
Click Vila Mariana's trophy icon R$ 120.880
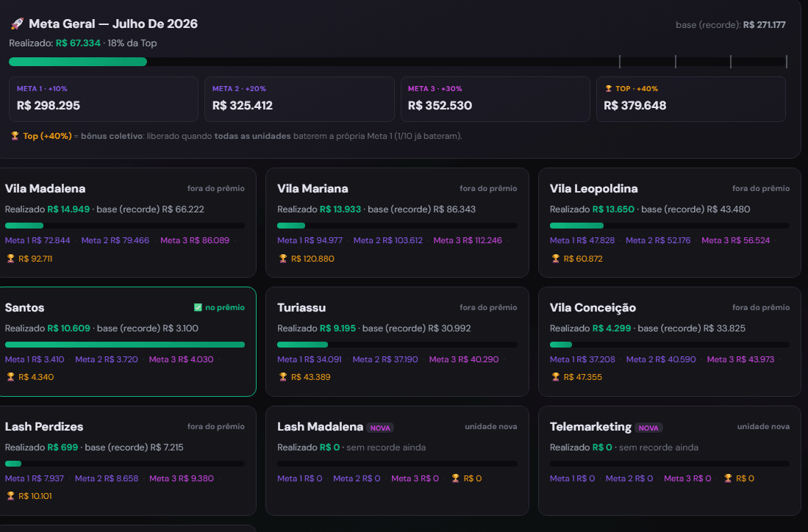pos(283,259)
